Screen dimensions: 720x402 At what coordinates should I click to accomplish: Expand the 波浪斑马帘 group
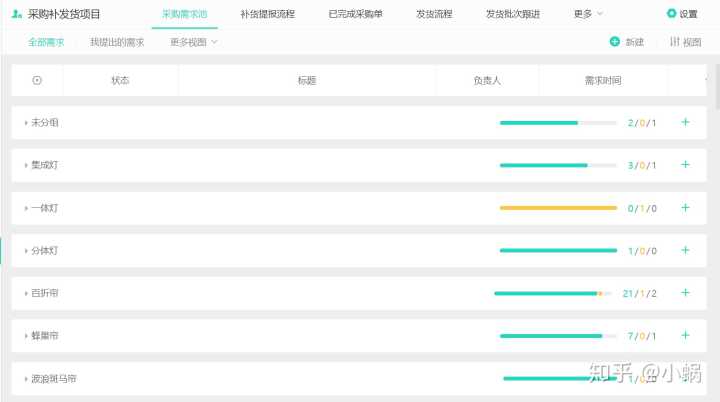click(x=26, y=379)
